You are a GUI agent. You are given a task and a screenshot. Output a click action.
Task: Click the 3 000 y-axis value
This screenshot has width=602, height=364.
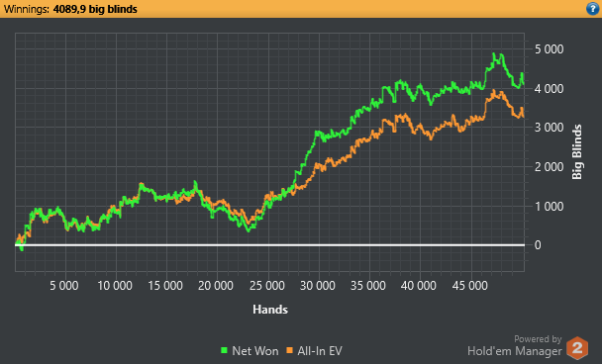click(549, 128)
